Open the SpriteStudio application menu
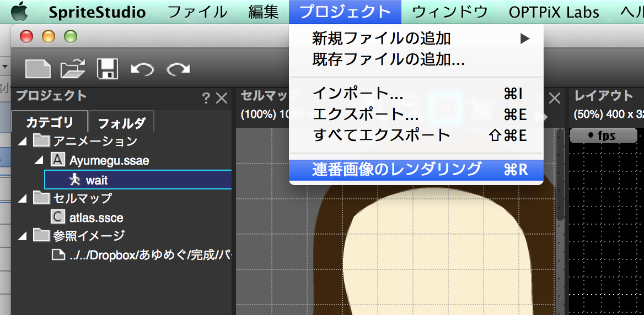This screenshot has width=644, height=315. click(97, 12)
